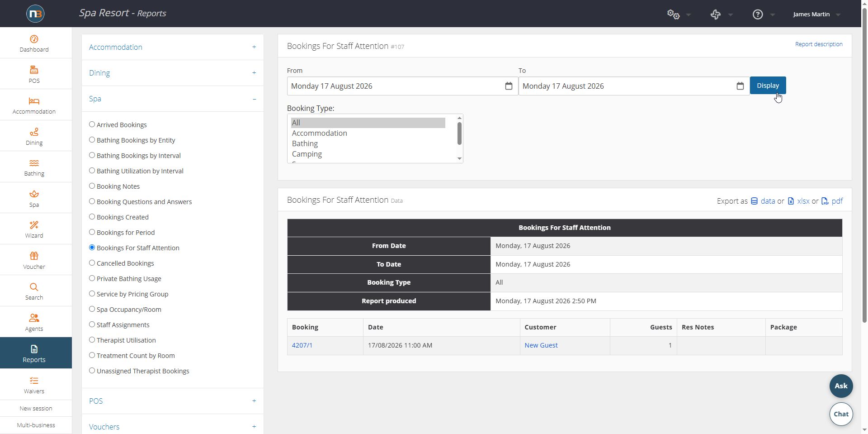868x434 pixels.
Task: Select the Staff Assignments report
Action: tap(92, 324)
